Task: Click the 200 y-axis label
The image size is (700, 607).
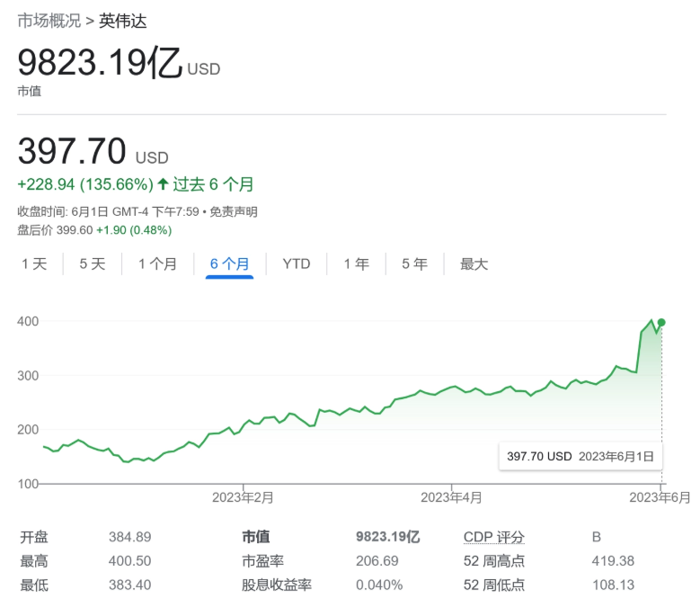Action: tap(28, 430)
